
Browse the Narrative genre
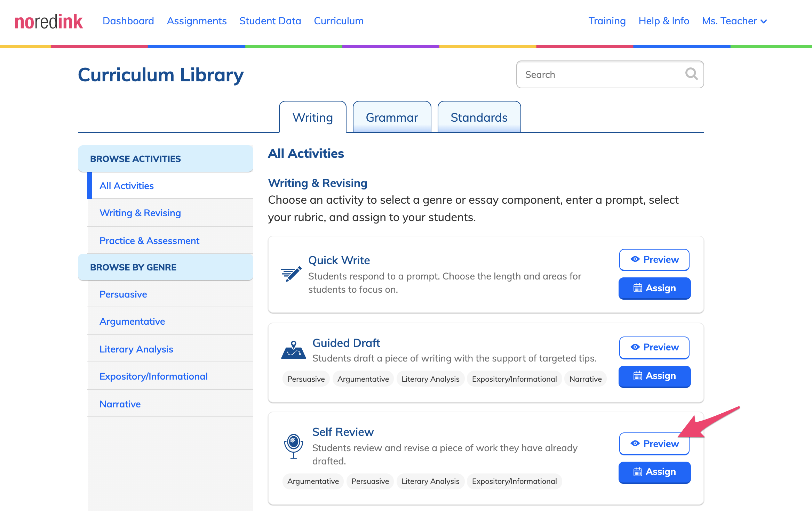(170, 404)
